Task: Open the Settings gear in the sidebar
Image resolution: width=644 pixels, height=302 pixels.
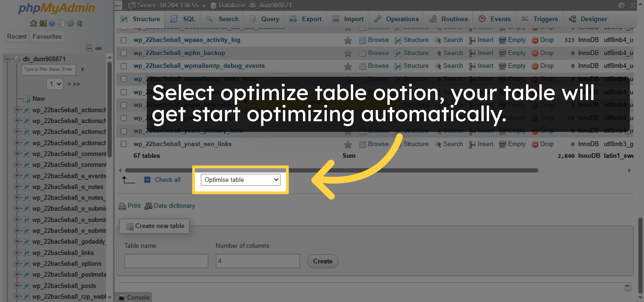Action: point(70,23)
